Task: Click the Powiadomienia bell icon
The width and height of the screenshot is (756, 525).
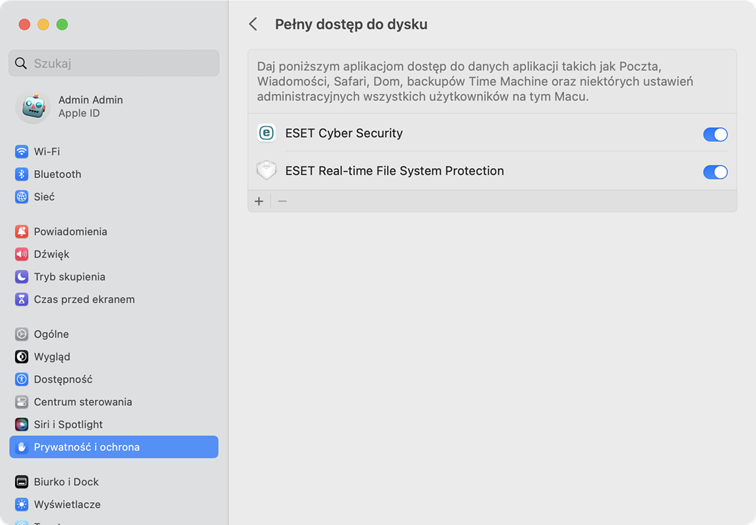Action: [22, 232]
